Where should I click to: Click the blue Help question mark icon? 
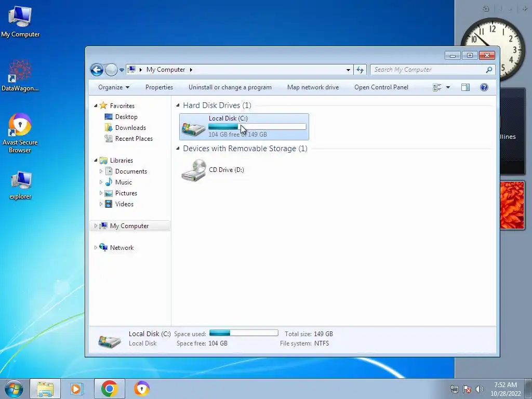point(484,87)
